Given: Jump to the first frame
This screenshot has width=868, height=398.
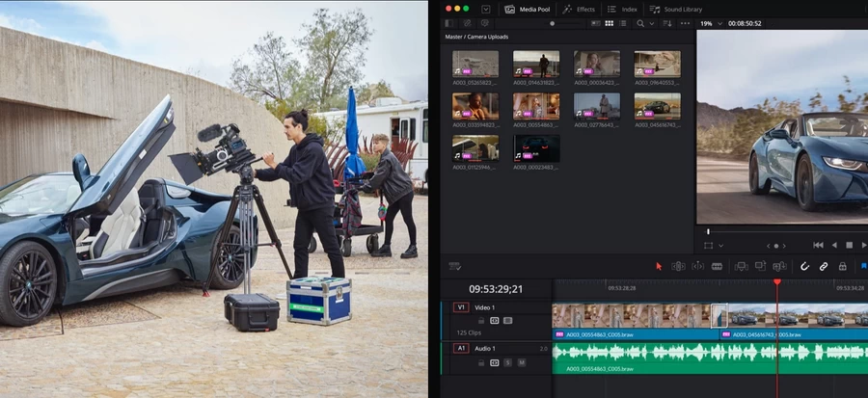Looking at the screenshot, I should point(818,245).
